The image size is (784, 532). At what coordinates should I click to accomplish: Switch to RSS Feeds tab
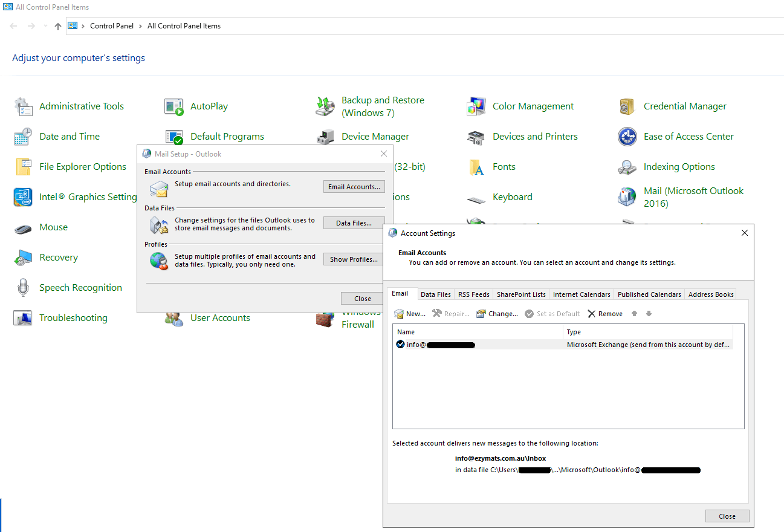(x=474, y=294)
